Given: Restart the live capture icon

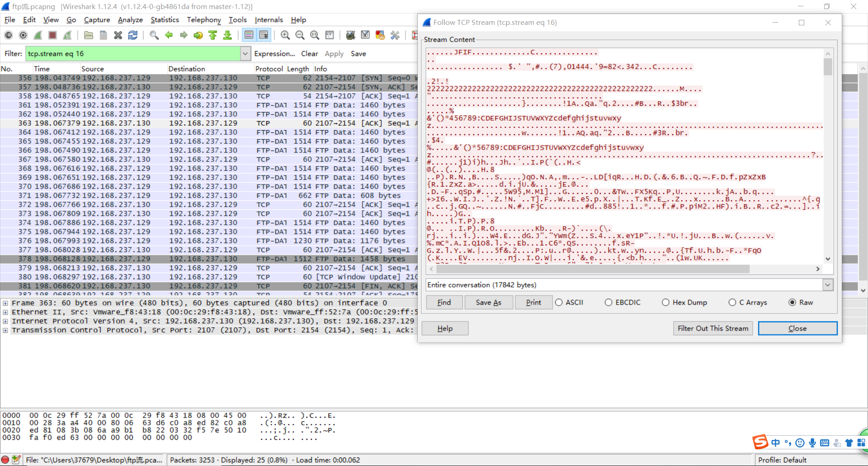Looking at the screenshot, I should coord(67,35).
